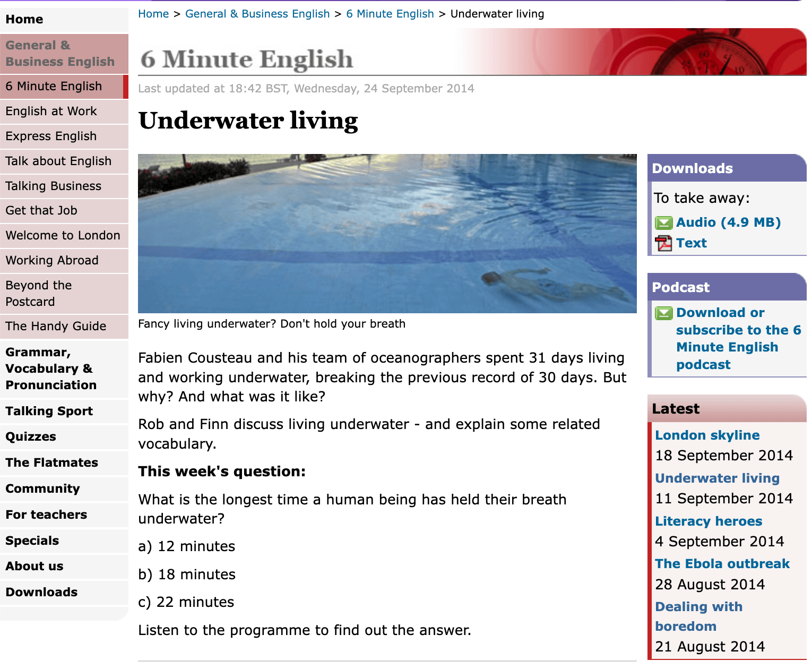
Task: Open the Home breadcrumb link
Action: 153,14
